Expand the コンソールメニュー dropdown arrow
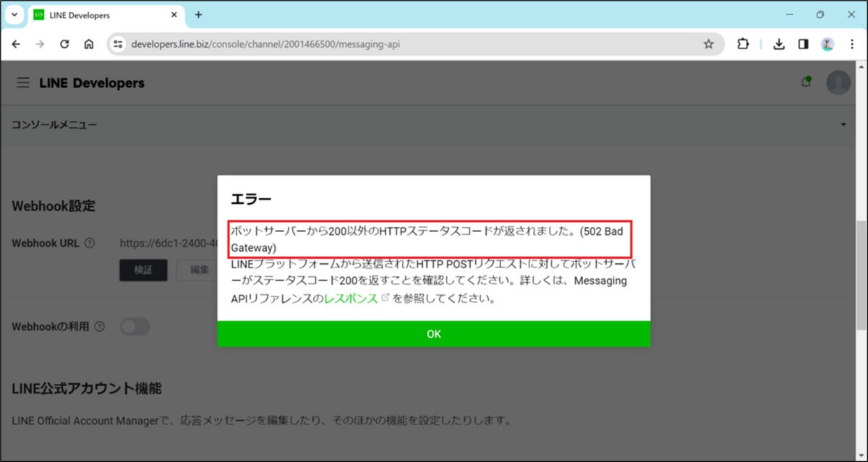This screenshot has width=868, height=462. [x=843, y=125]
